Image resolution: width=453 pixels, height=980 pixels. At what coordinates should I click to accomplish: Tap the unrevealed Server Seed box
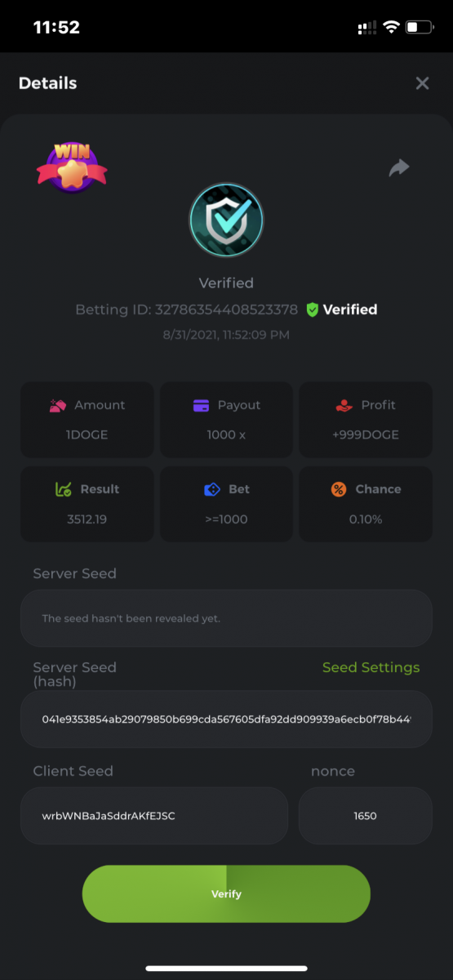(x=226, y=618)
